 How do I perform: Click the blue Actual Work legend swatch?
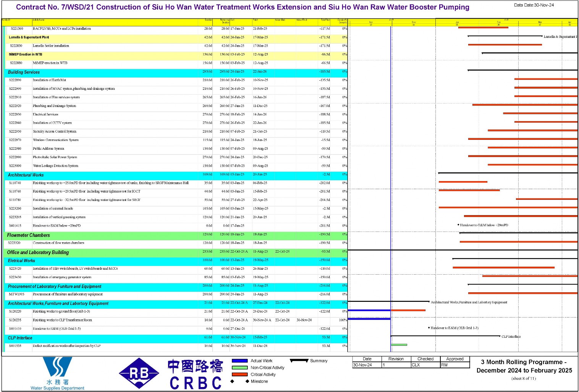240,361
